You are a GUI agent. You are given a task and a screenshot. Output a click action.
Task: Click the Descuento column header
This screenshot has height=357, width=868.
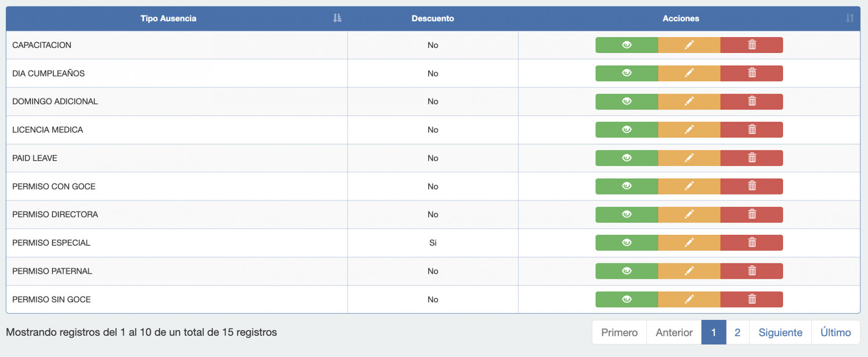pyautogui.click(x=433, y=19)
